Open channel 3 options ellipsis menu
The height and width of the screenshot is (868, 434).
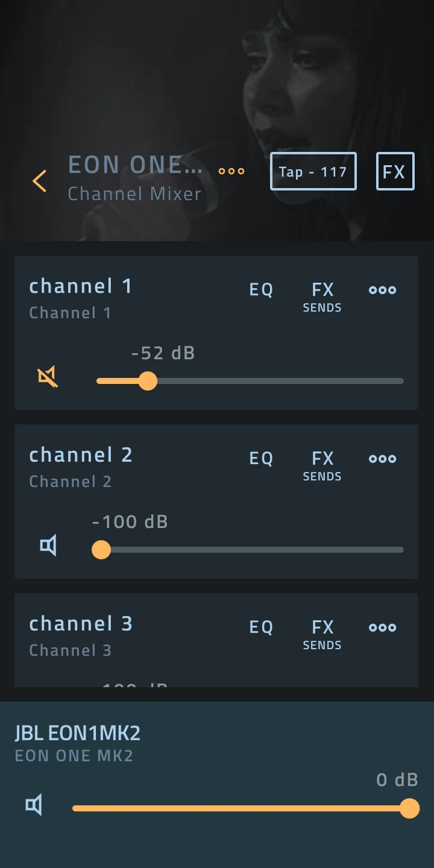tap(382, 627)
